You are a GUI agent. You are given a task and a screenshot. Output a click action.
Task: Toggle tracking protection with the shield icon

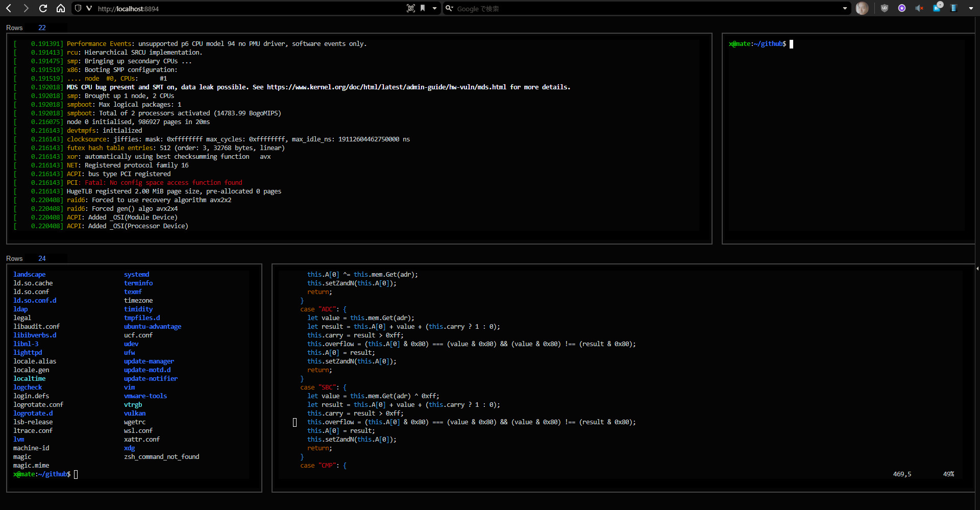[x=78, y=8]
